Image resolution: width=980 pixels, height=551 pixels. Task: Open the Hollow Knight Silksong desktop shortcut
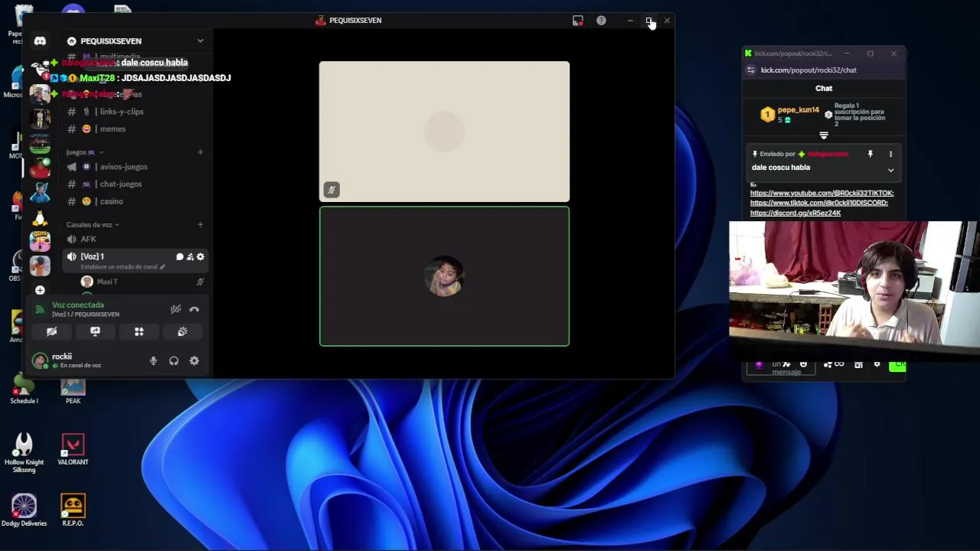click(x=24, y=453)
